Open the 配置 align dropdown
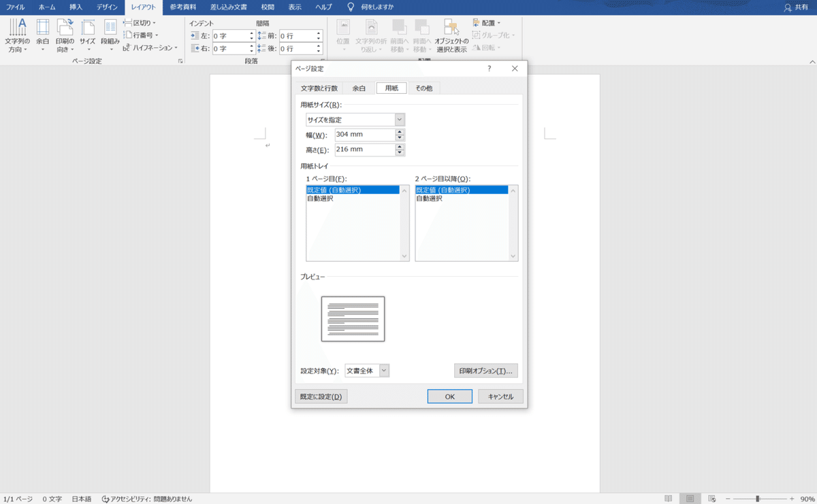 (487, 22)
